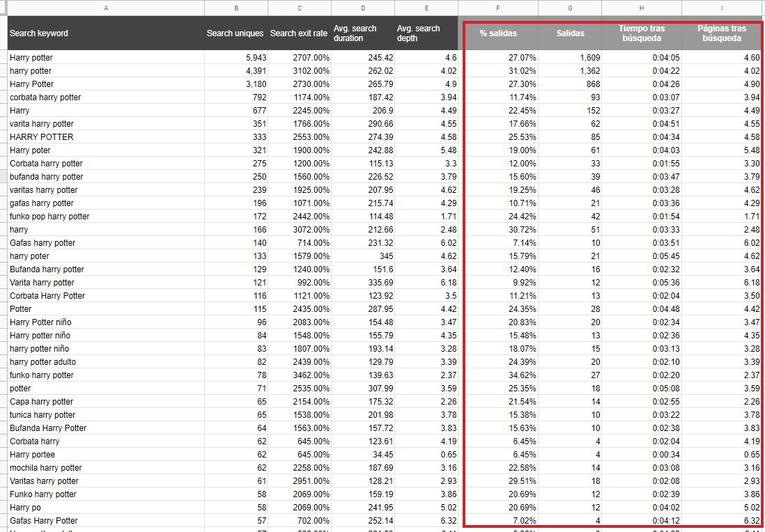This screenshot has width=765, height=532.
Task: Click search uniques value 5,943
Action: click(236, 58)
